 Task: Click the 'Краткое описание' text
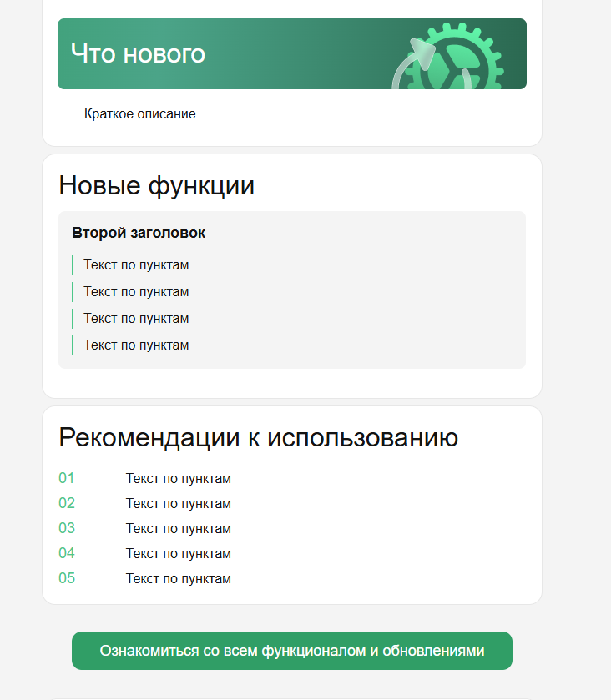pyautogui.click(x=139, y=113)
